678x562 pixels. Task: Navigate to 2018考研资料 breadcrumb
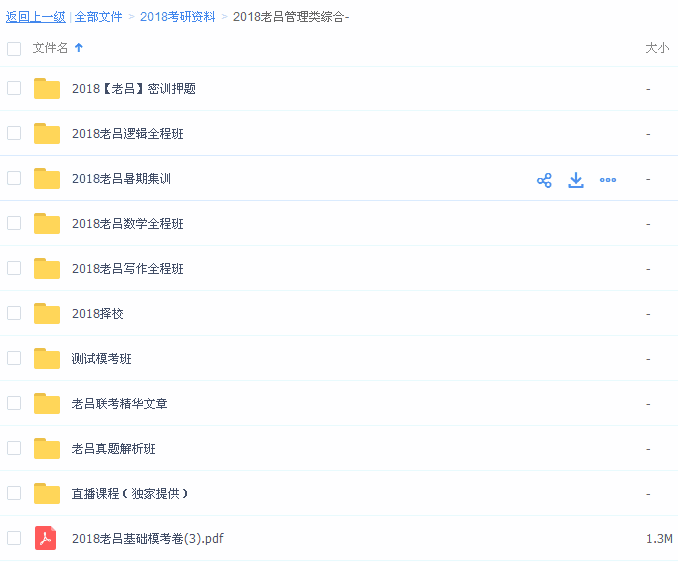pyautogui.click(x=177, y=17)
